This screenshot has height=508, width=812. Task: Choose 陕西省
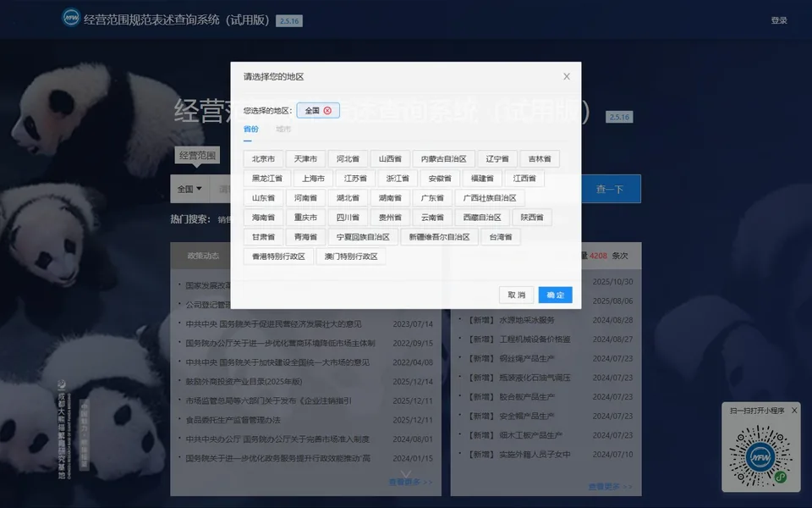click(x=532, y=218)
